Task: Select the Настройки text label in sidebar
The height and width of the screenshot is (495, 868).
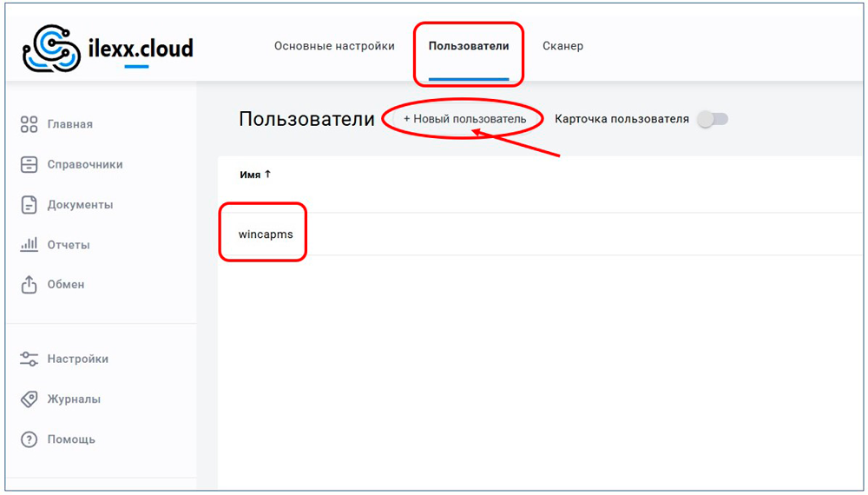Action: pos(78,359)
